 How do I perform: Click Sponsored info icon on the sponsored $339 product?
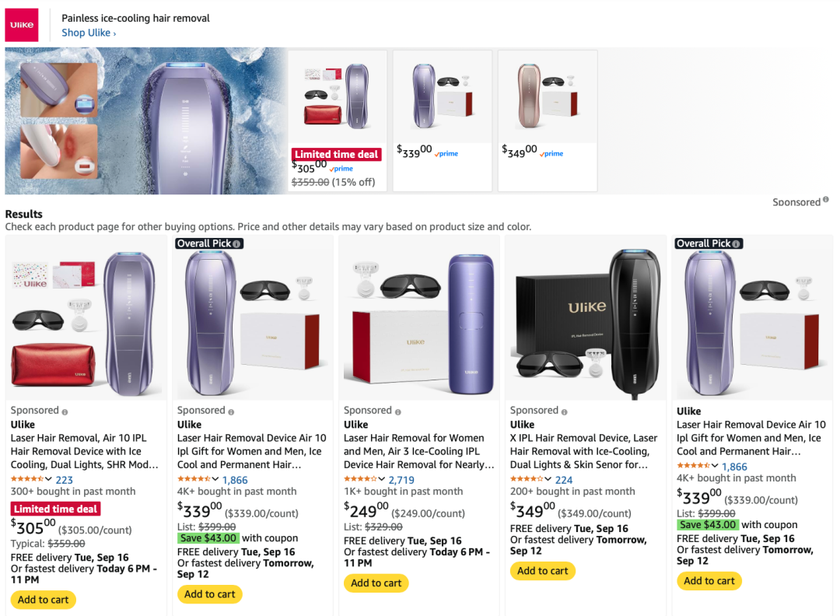pyautogui.click(x=231, y=411)
